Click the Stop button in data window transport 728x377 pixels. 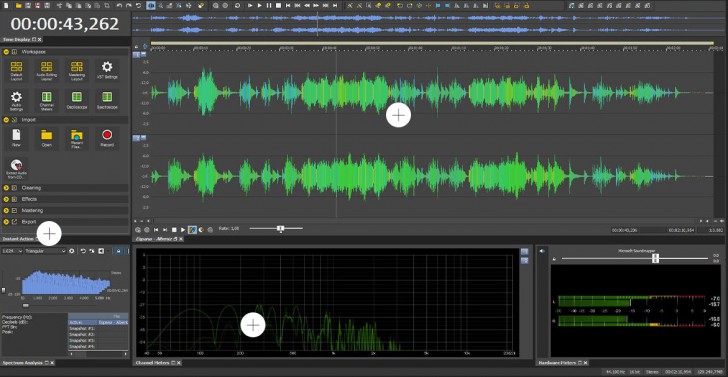(x=174, y=229)
